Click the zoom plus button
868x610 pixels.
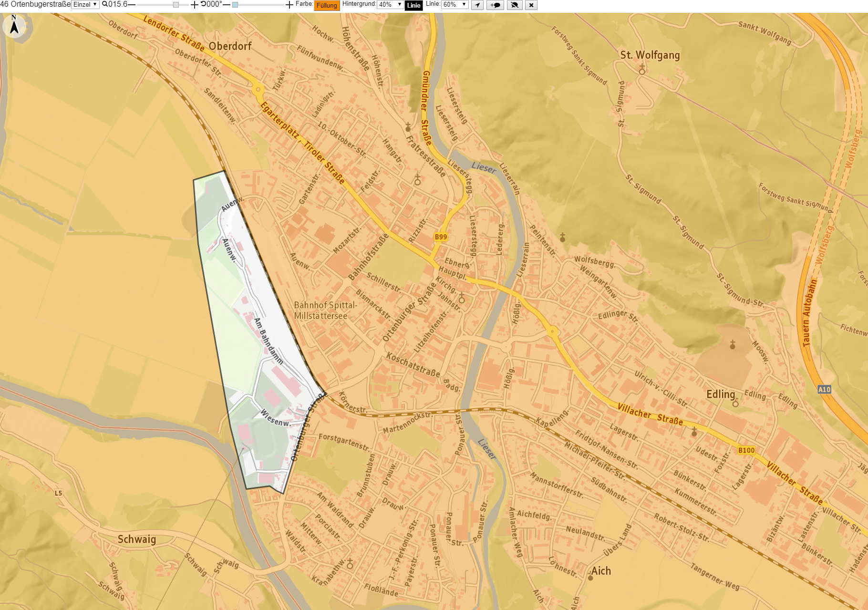click(195, 5)
